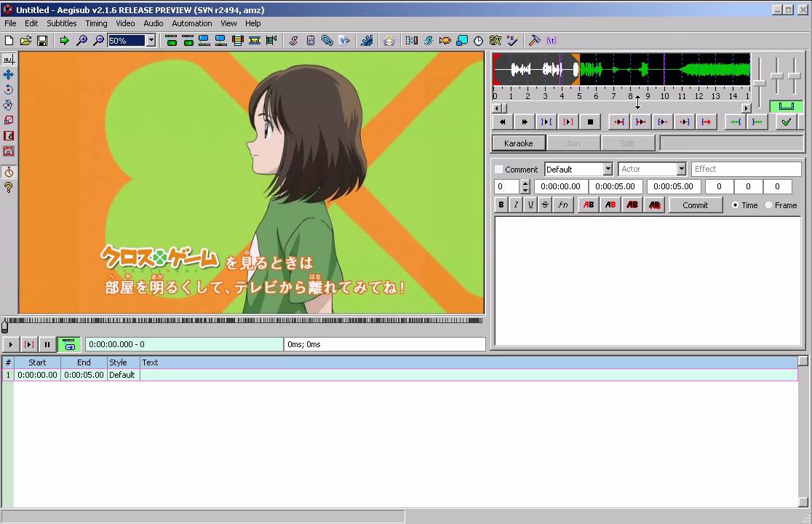The image size is (812, 524).
Task: Open the video zoom 50% dropdown
Action: pos(151,40)
